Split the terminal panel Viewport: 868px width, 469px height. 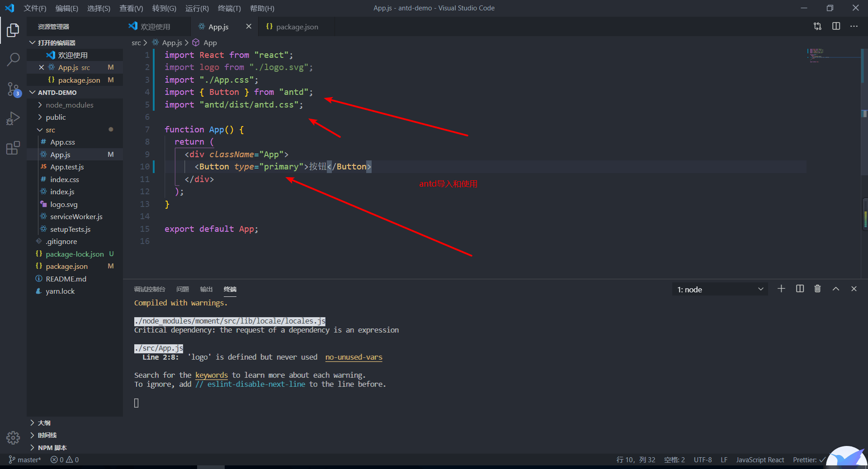pyautogui.click(x=800, y=289)
